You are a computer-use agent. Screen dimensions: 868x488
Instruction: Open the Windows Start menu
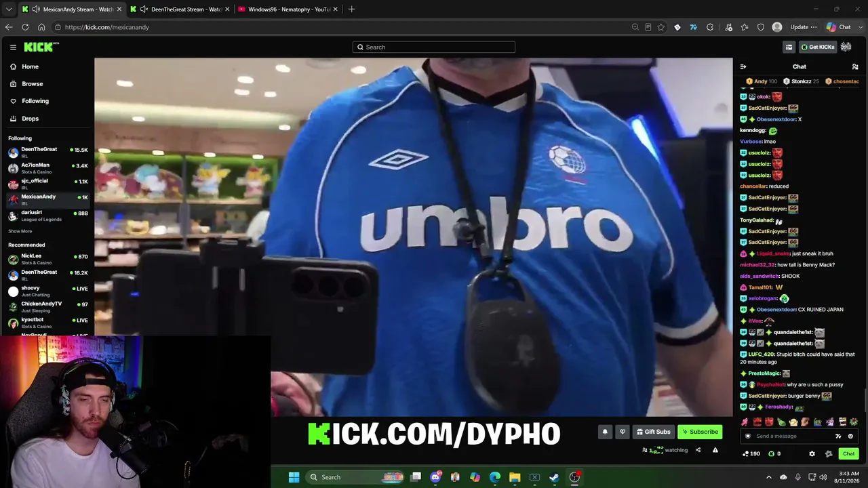pyautogui.click(x=294, y=477)
